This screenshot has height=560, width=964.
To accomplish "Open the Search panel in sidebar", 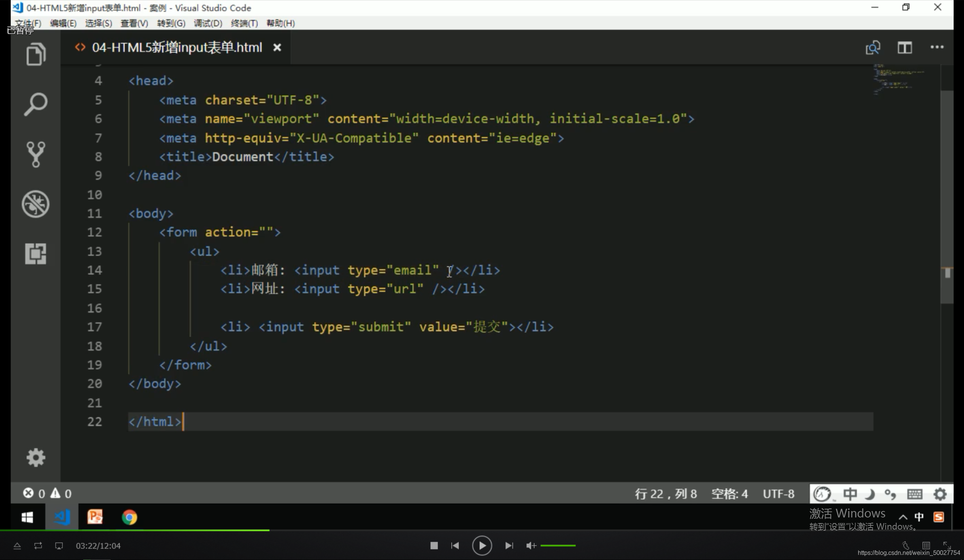I will pos(35,104).
